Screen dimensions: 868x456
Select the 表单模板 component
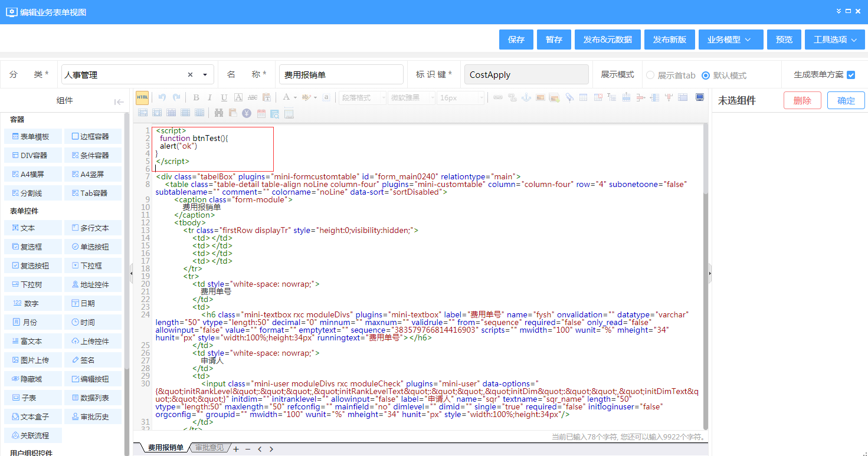[x=33, y=136]
